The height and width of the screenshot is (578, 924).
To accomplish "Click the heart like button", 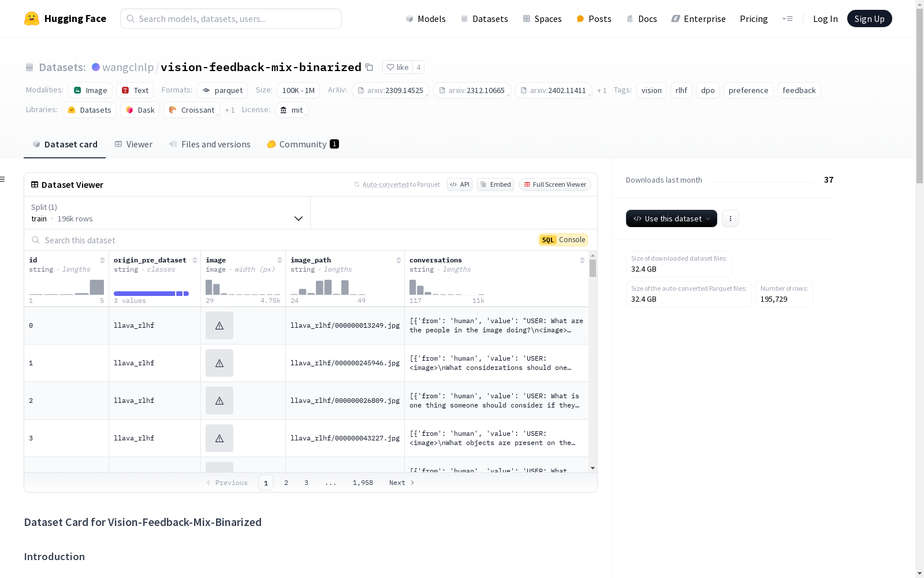I will tap(397, 67).
